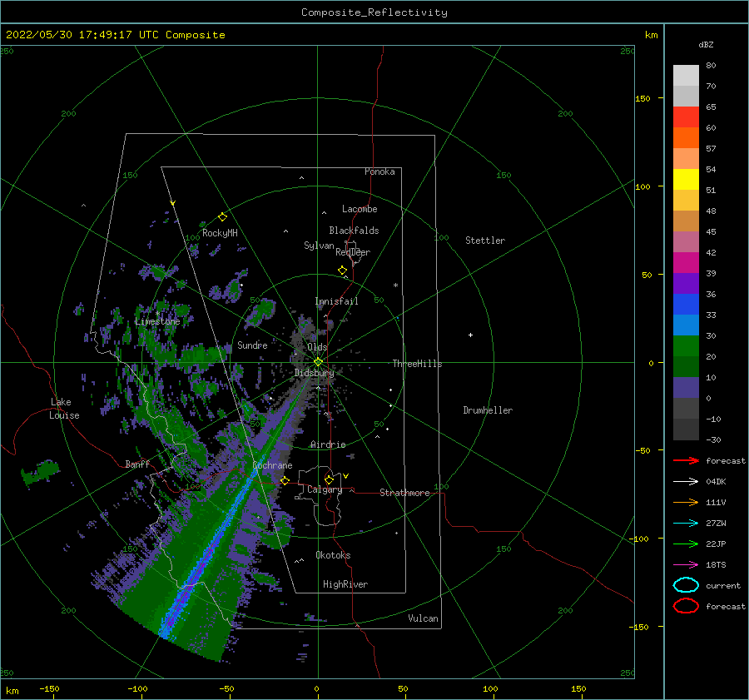Screen dimensions: 749x700
Task: Click the 54 dBZ yellow color swatch
Action: (x=686, y=179)
